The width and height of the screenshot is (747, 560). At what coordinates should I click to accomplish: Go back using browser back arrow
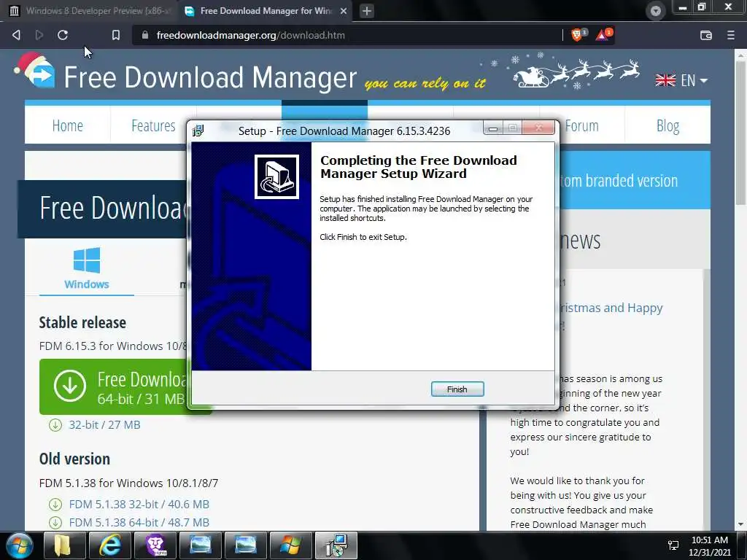[16, 35]
